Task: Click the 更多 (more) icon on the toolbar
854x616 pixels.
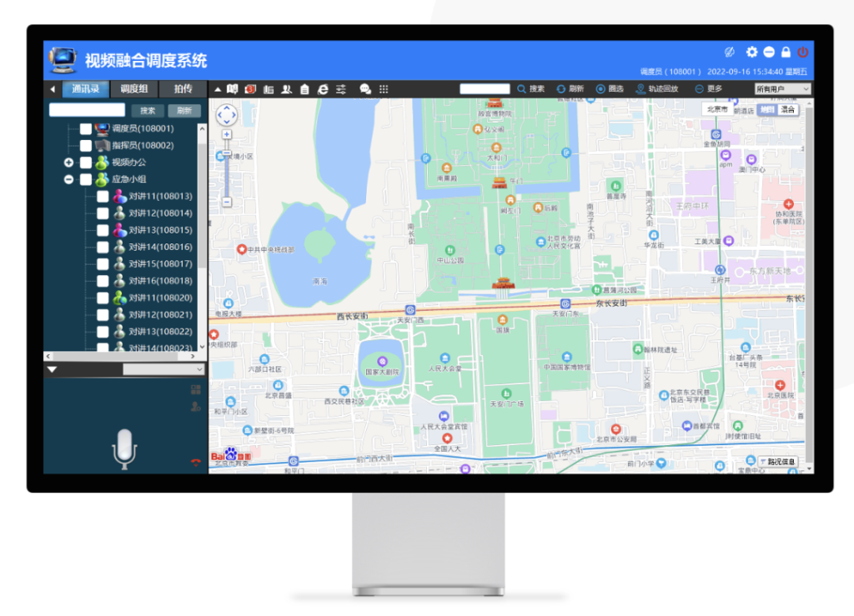Action: tap(711, 89)
